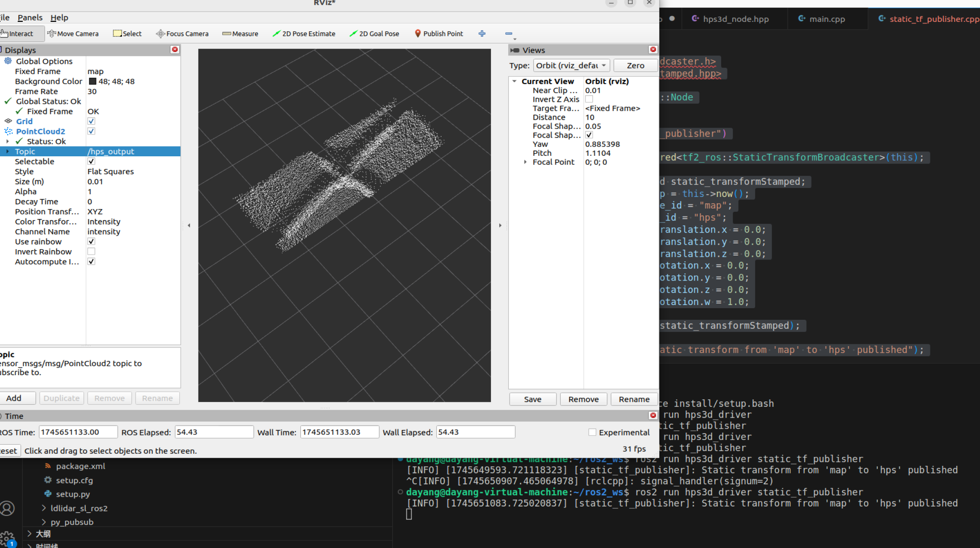The width and height of the screenshot is (980, 548).
Task: Enable the Invert Z Axis checkbox
Action: [x=589, y=99]
